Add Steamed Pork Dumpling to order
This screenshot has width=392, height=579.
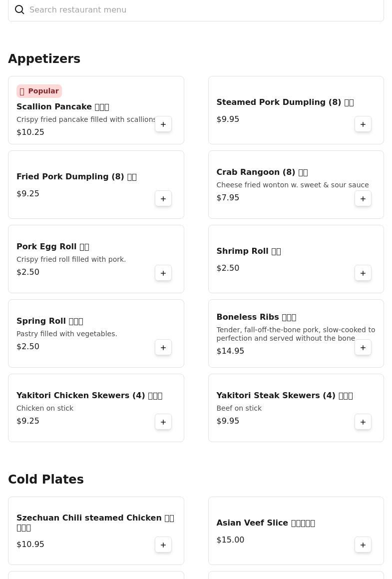click(363, 124)
